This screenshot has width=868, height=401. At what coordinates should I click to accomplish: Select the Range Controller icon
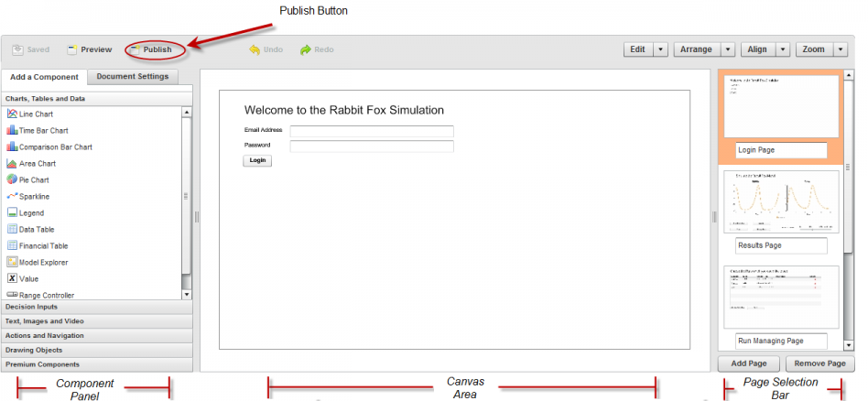[12, 295]
